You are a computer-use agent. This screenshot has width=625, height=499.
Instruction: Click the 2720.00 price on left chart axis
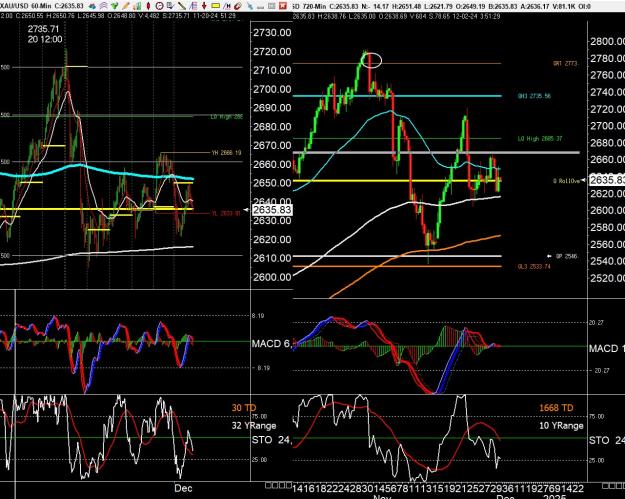pyautogui.click(x=272, y=51)
